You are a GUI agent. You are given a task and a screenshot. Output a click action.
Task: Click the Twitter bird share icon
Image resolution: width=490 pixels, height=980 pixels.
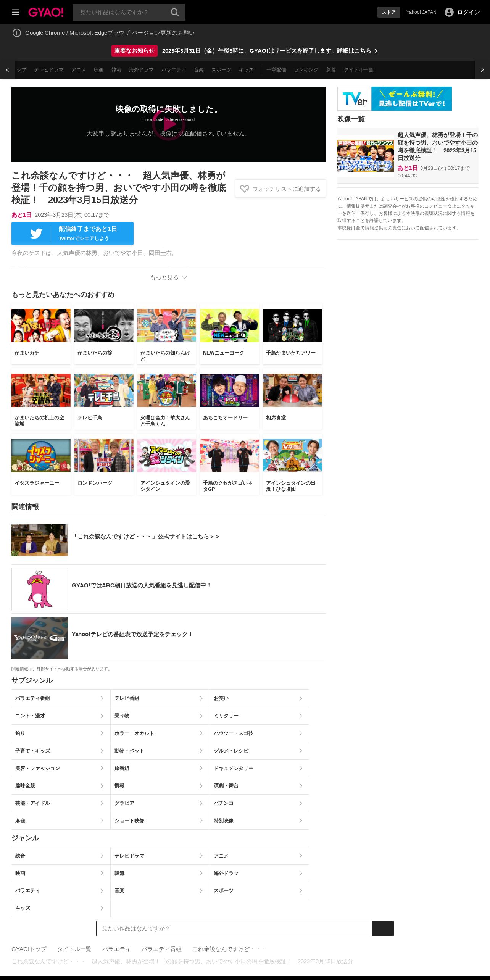tap(36, 233)
